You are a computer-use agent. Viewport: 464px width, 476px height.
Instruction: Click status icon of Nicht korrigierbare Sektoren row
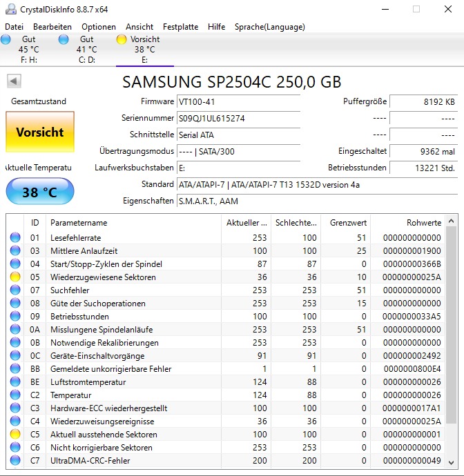(x=15, y=447)
